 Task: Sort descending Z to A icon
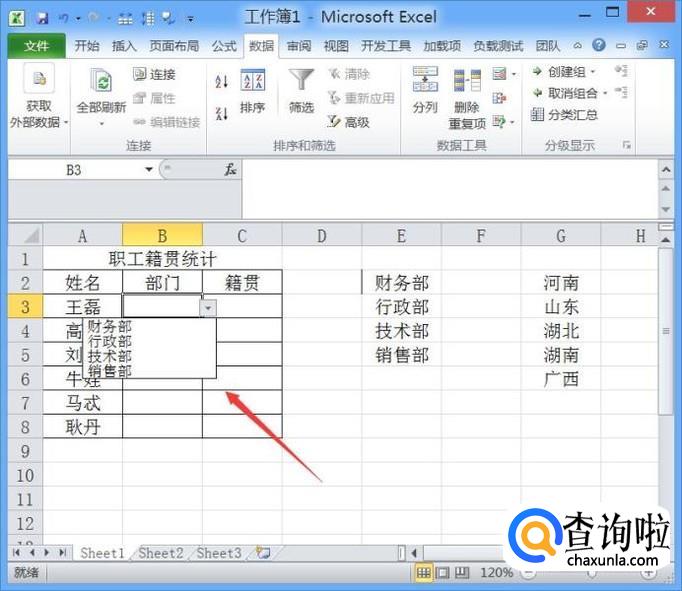coord(222,114)
